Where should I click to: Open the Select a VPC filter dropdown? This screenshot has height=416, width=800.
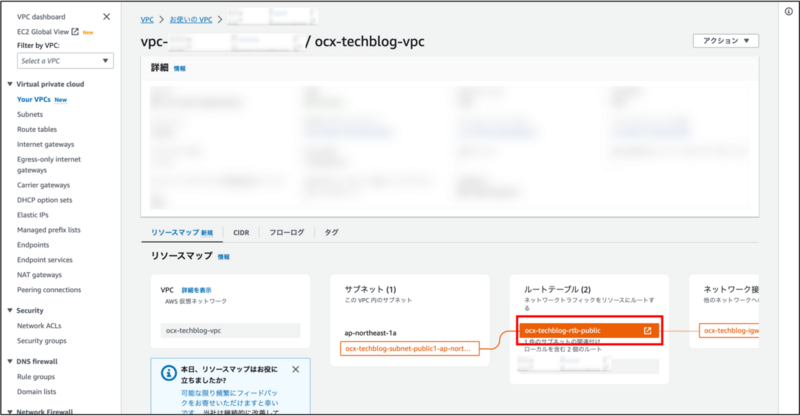[x=65, y=61]
